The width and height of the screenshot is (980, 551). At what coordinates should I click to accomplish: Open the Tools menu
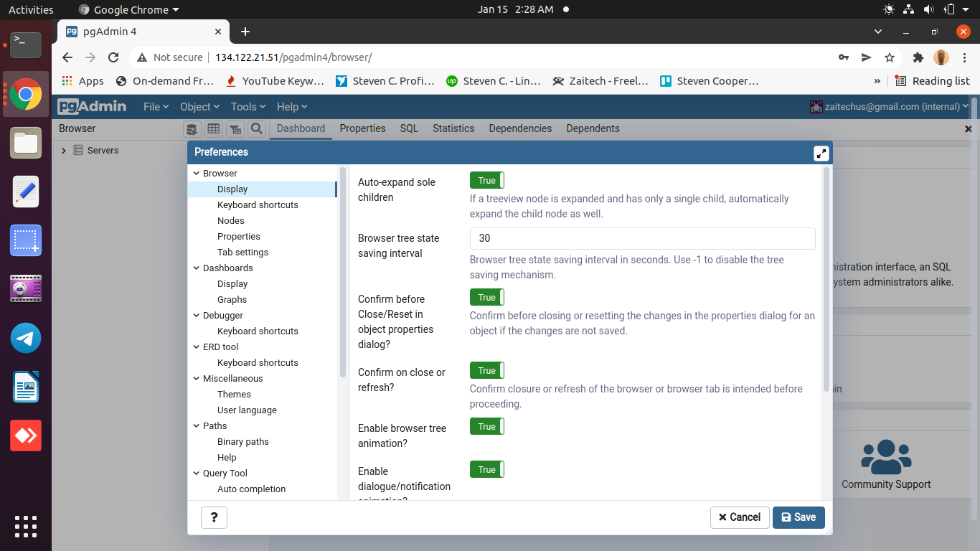[249, 106]
